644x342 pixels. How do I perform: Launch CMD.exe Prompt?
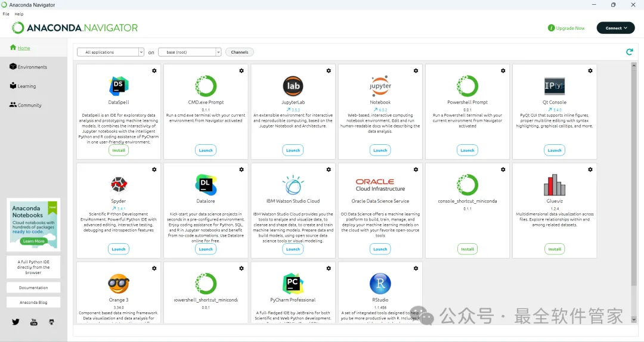pyautogui.click(x=206, y=150)
